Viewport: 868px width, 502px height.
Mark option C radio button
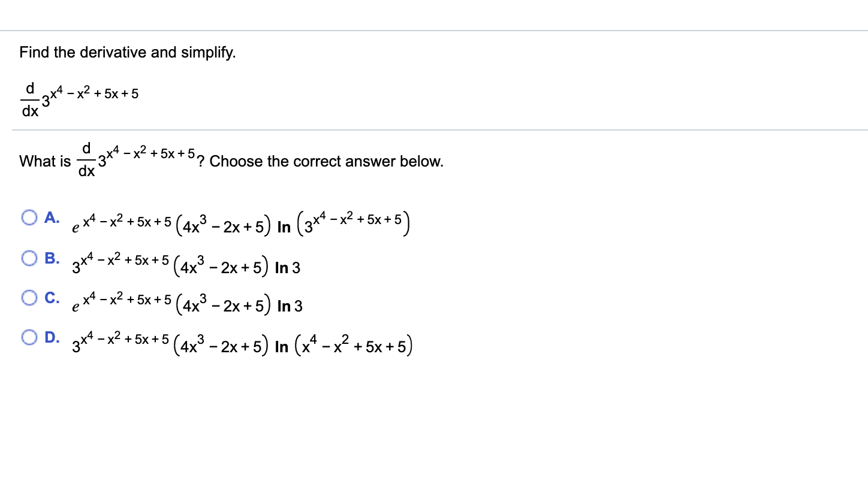click(x=30, y=298)
